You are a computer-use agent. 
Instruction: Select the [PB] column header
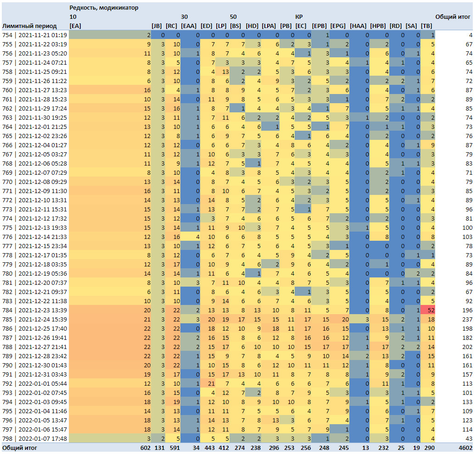click(x=286, y=26)
